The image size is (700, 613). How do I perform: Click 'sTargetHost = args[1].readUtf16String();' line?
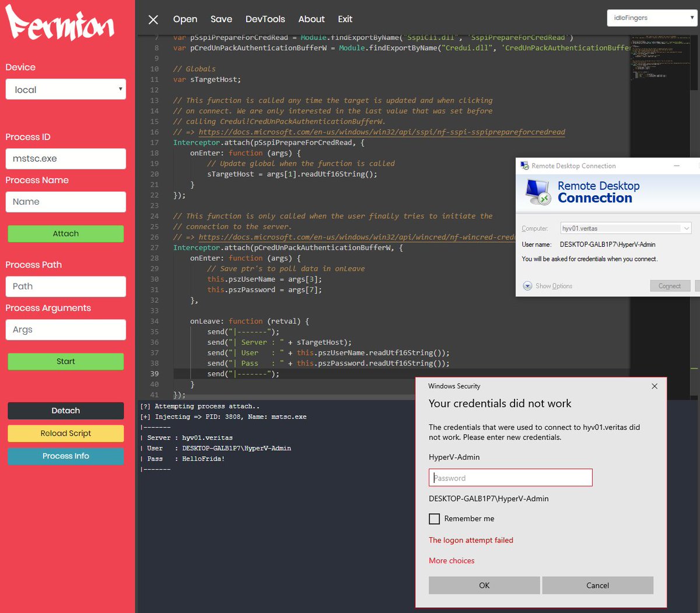coord(292,174)
